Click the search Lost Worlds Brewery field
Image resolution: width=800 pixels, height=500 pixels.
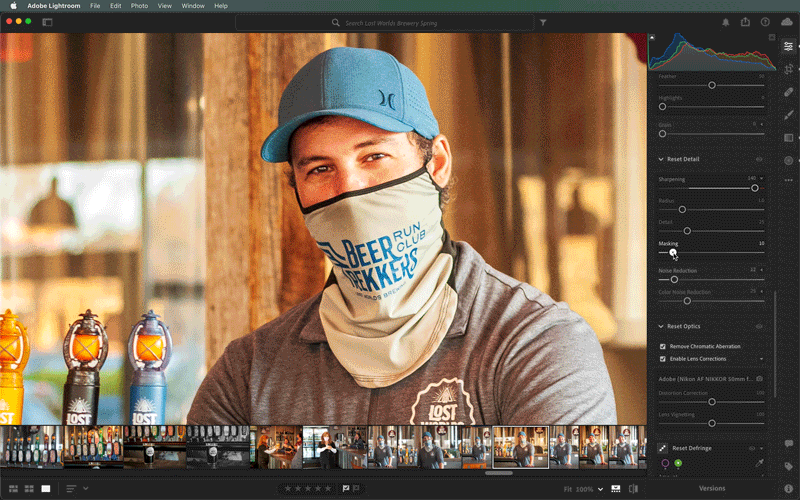click(385, 22)
